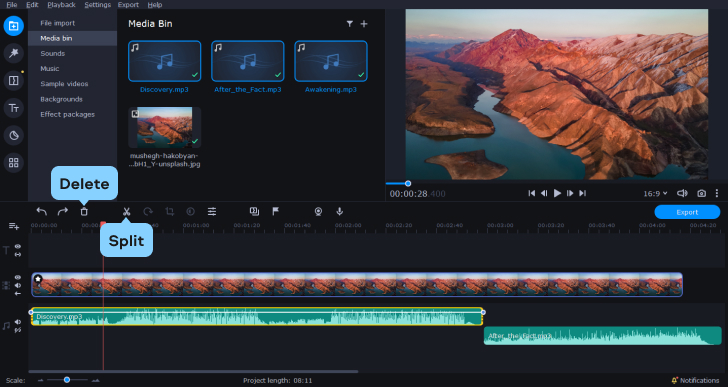Select After_the_Fact.mp3 thumbnail in Media Bin
The height and width of the screenshot is (387, 728).
coord(247,61)
